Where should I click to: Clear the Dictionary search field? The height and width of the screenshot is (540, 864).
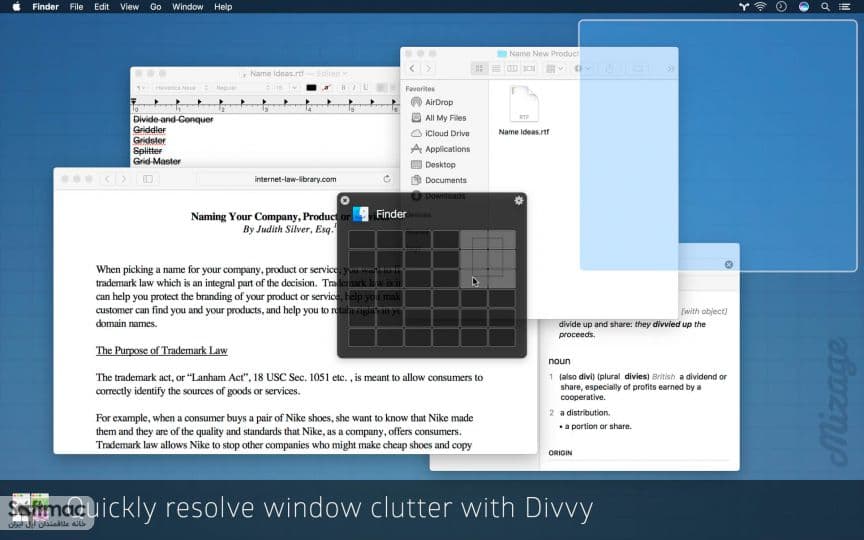[x=728, y=264]
